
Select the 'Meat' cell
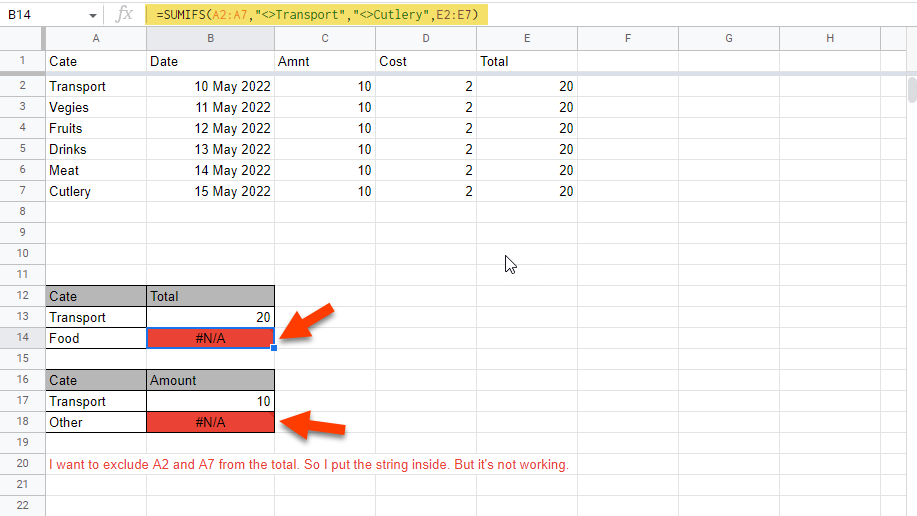(96, 170)
